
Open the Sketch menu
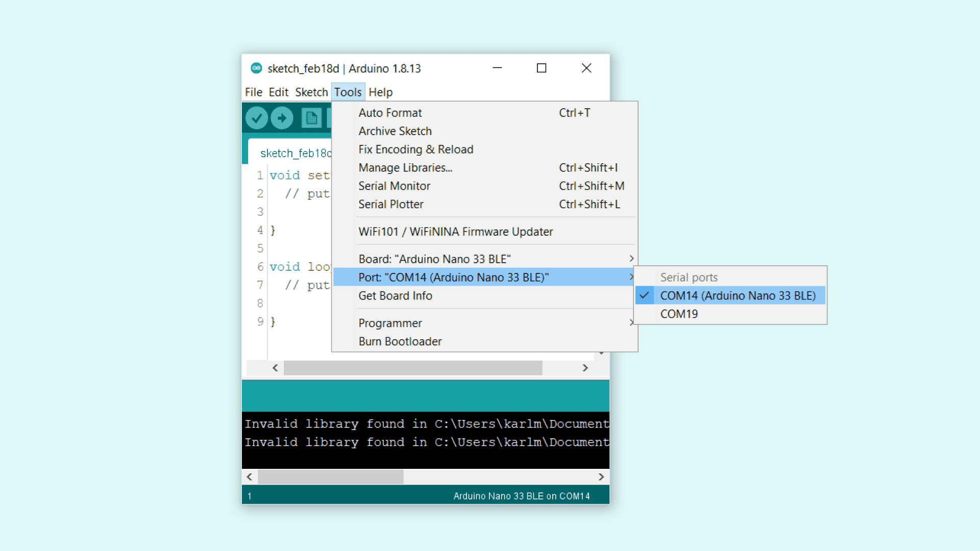[311, 92]
